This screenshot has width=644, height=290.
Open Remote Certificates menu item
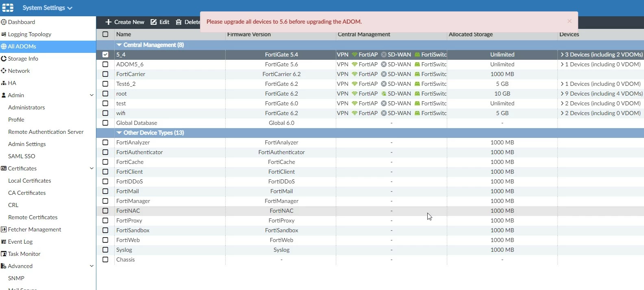pyautogui.click(x=33, y=217)
